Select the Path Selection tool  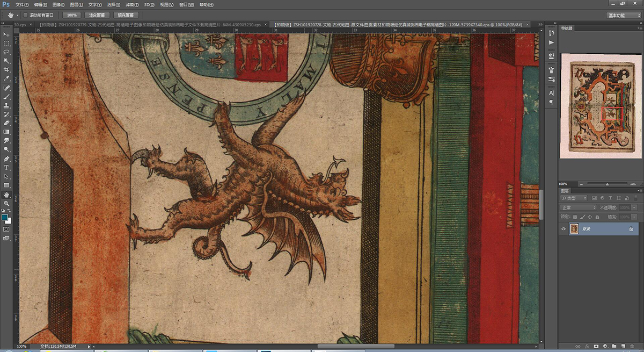point(8,176)
